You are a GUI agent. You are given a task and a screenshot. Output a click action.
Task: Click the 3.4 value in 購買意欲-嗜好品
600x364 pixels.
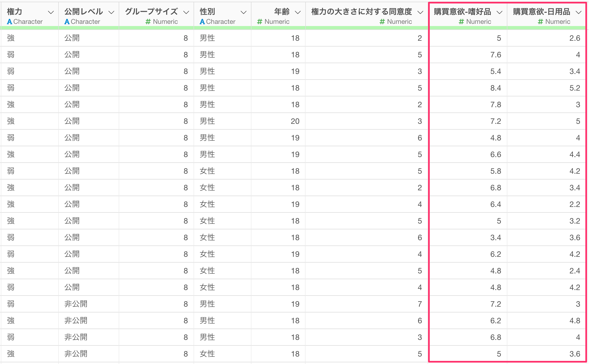click(x=495, y=238)
